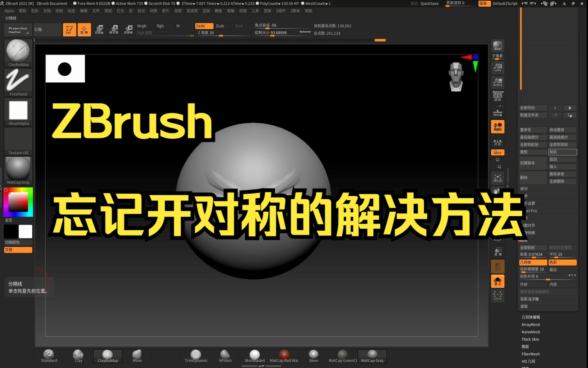Expand the ArrayMesh section
Screen dimensions: 588x368
(x=531, y=325)
